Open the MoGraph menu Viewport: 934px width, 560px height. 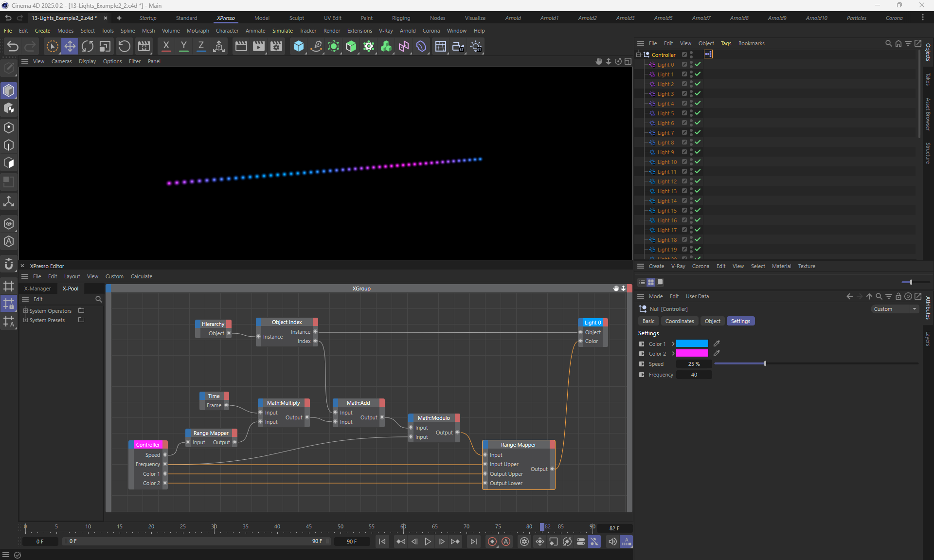tap(198, 31)
